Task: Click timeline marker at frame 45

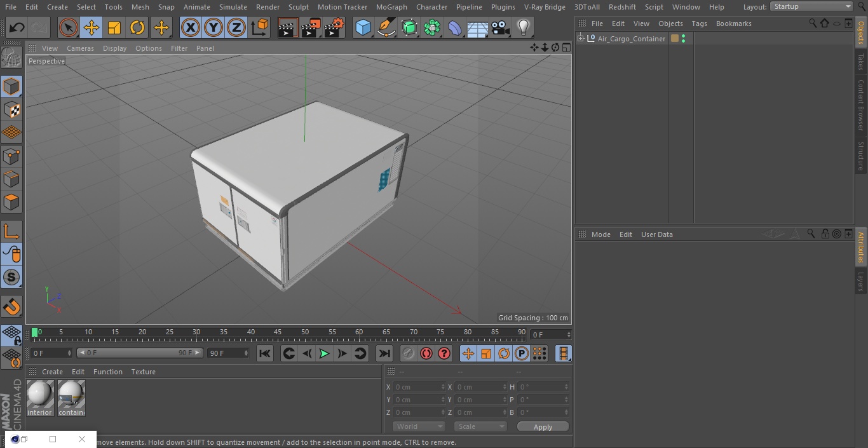Action: click(x=278, y=332)
